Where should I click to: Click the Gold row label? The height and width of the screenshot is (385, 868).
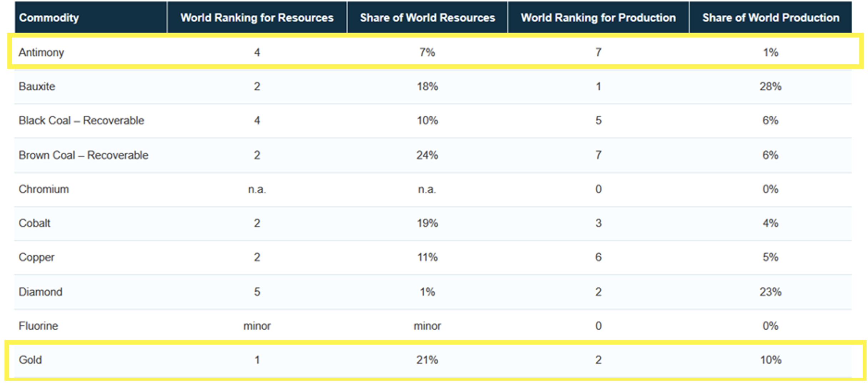(30, 360)
